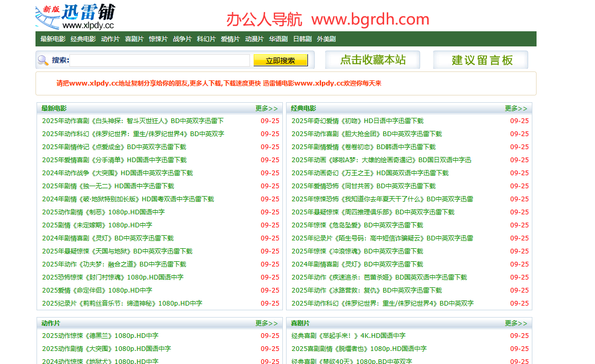
Task: Click the 点击收藏本站 button
Action: click(372, 59)
